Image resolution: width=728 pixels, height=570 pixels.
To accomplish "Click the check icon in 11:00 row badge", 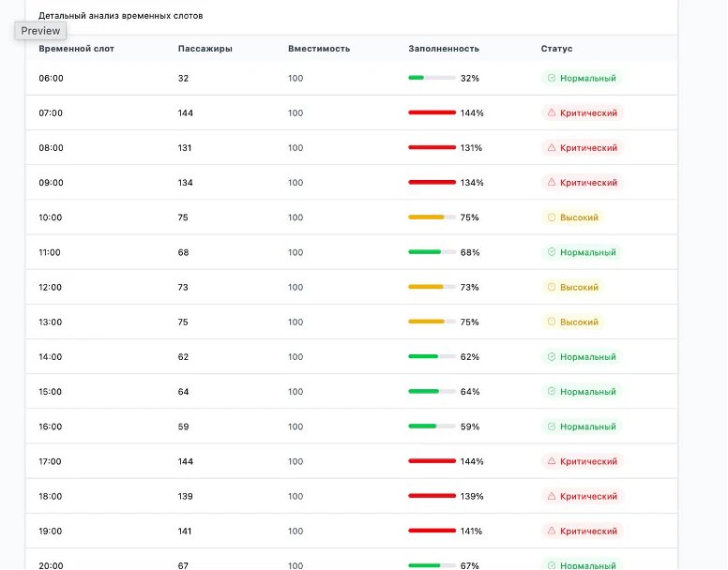I will 551,252.
